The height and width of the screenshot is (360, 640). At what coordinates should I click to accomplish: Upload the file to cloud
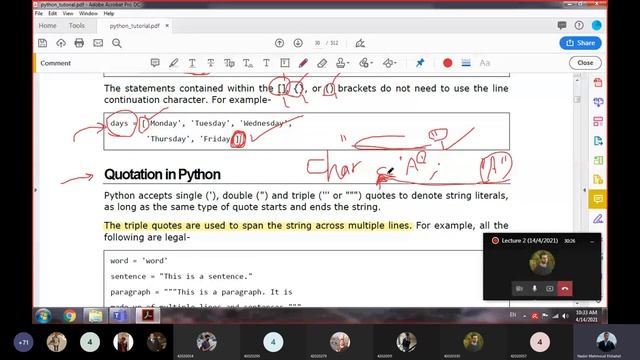point(61,43)
